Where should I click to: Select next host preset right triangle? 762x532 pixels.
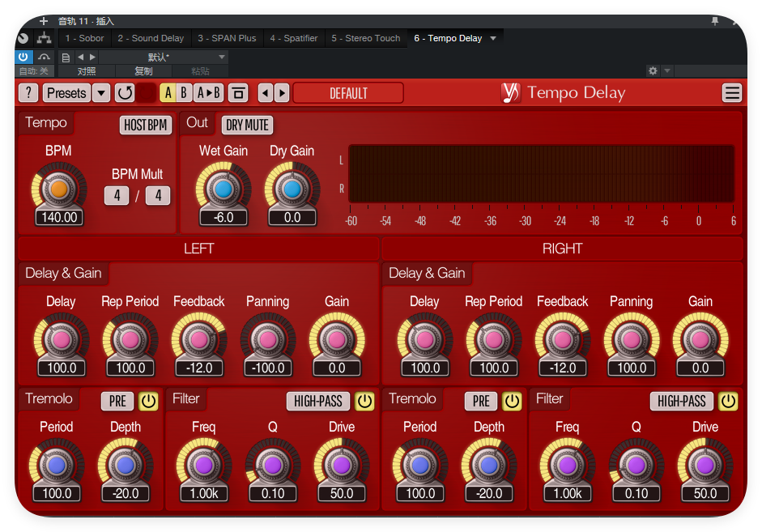point(92,57)
